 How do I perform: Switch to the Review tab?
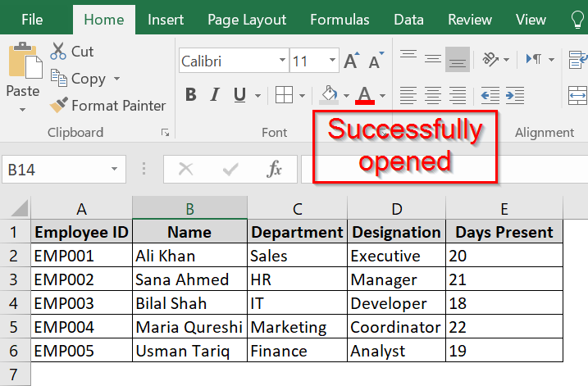(x=470, y=20)
